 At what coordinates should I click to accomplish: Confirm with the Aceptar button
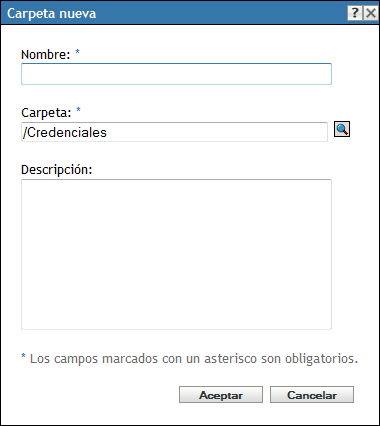221,395
